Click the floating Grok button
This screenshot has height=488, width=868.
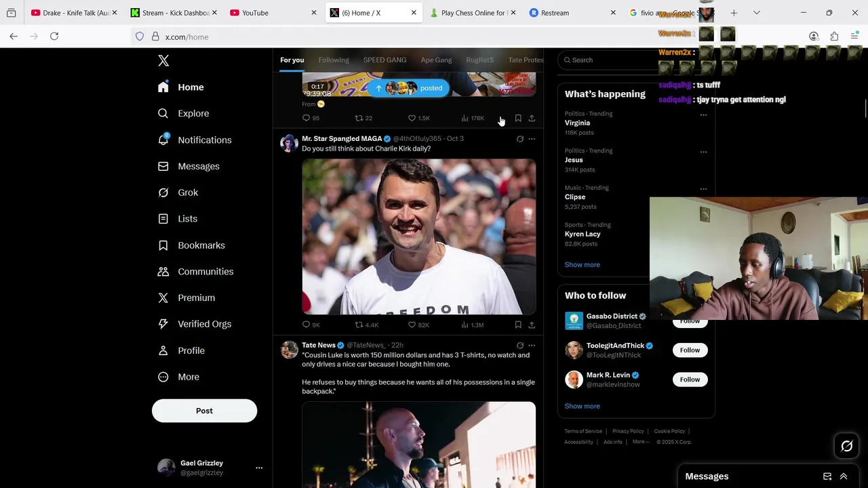[x=846, y=446]
